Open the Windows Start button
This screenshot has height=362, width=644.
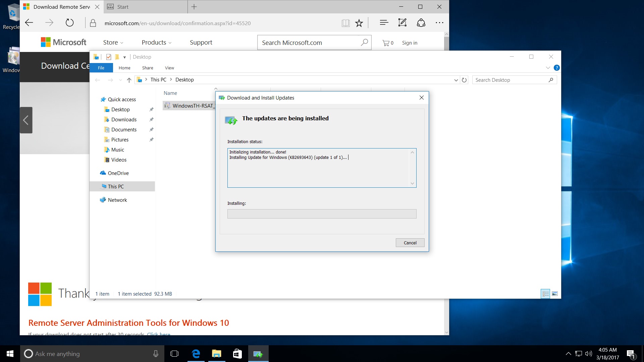(10, 354)
